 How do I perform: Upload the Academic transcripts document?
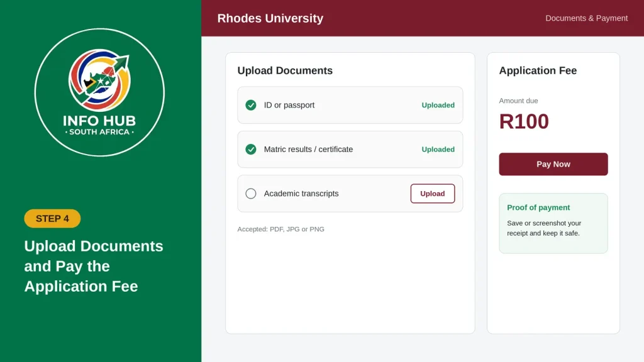433,194
